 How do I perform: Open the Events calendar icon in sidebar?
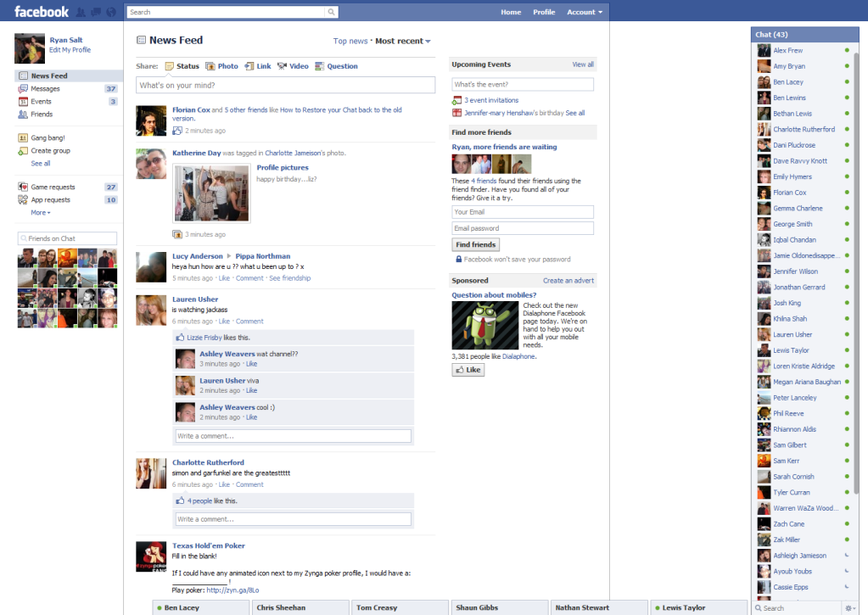[23, 102]
